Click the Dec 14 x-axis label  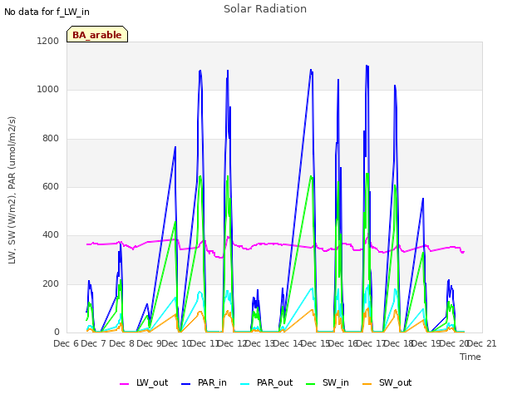tap(288, 343)
